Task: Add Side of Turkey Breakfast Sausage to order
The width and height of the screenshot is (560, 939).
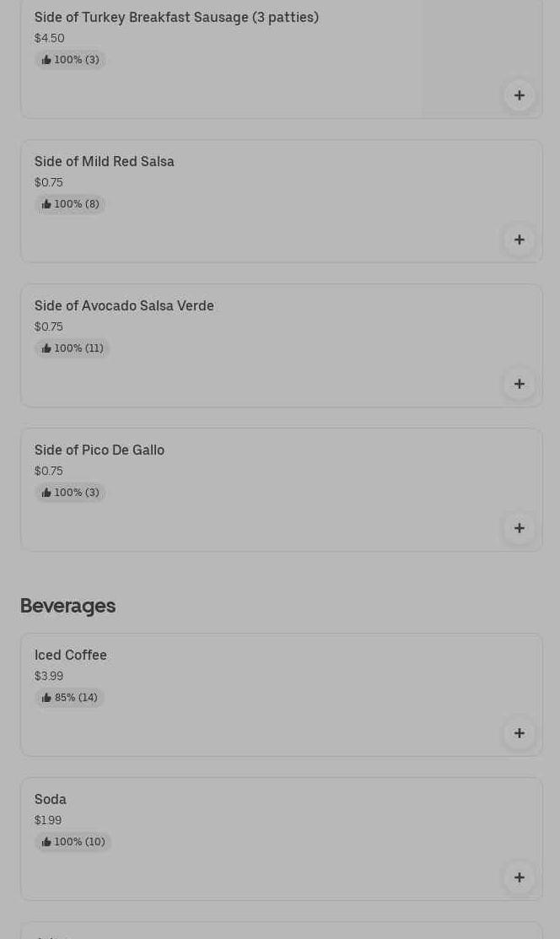Action: (x=519, y=95)
